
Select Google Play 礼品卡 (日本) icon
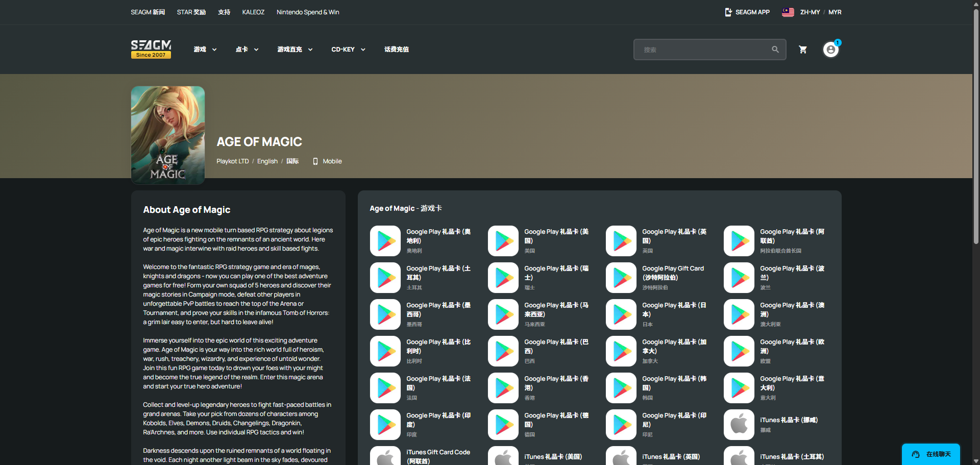click(x=621, y=314)
